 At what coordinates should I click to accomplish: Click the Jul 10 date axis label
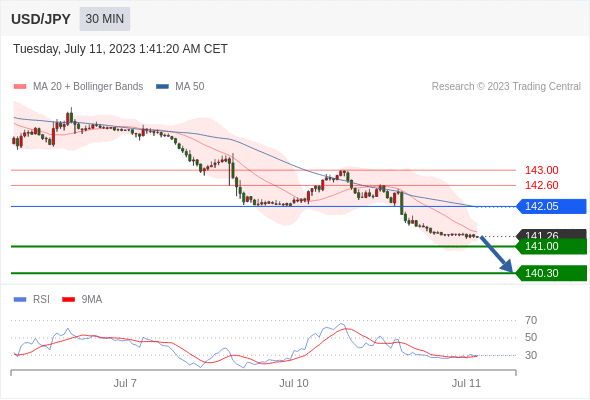(294, 383)
